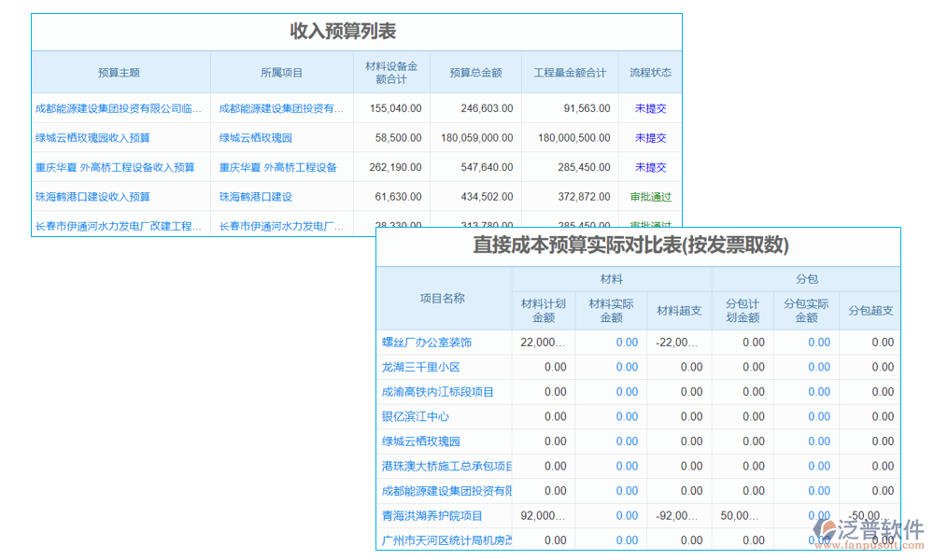934x560 pixels.
Task: Select the 直接成本预算实际对比表 title bar
Action: [x=637, y=246]
